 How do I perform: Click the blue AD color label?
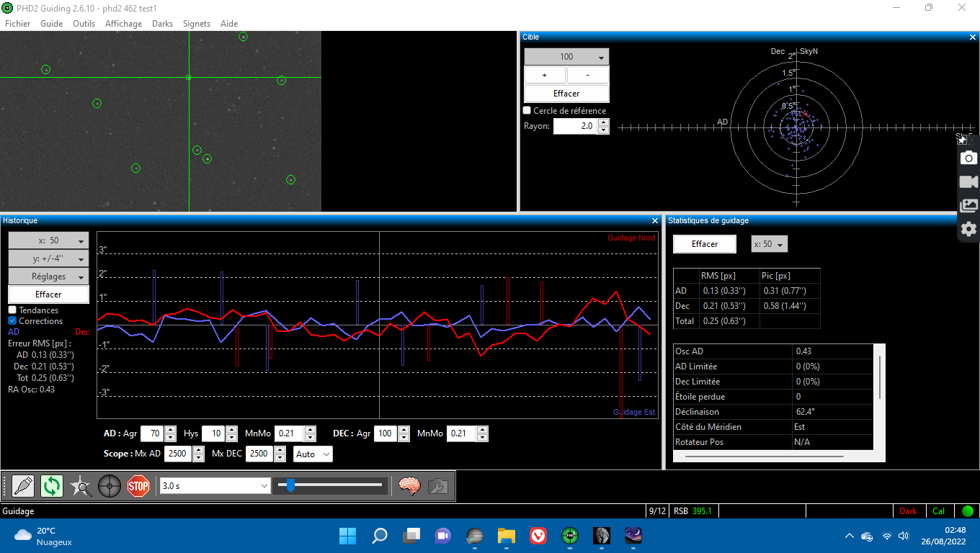(14, 332)
